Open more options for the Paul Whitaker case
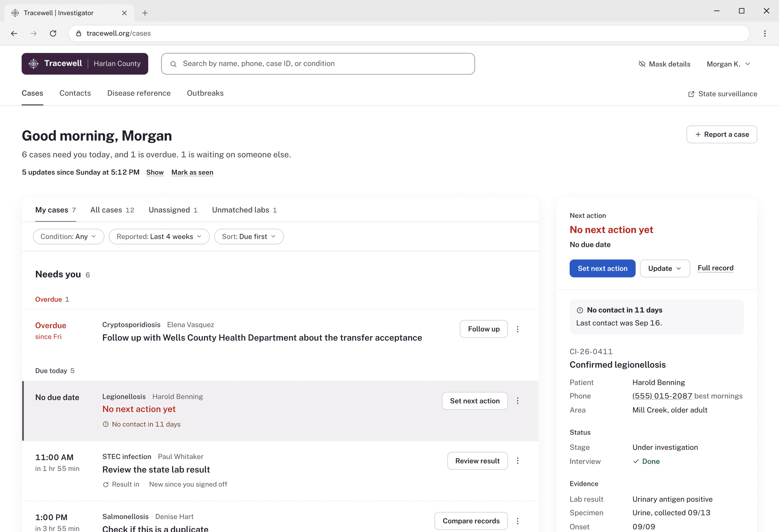The width and height of the screenshot is (779, 532). 517,461
